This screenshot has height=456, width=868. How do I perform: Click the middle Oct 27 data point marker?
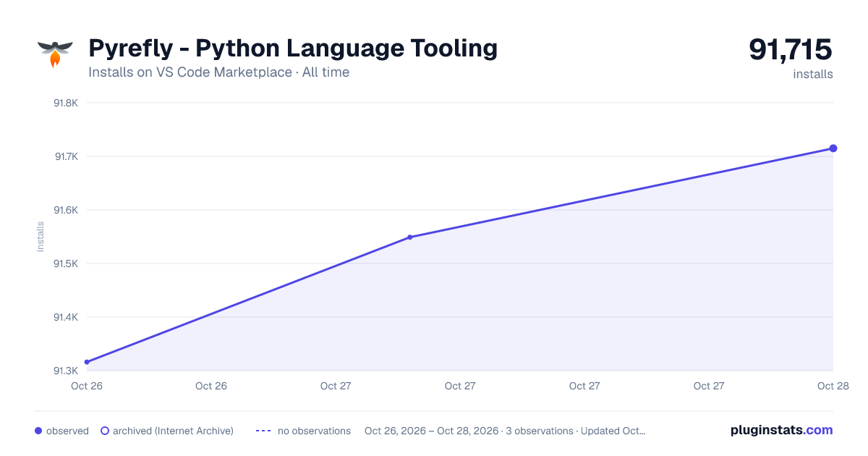[409, 237]
